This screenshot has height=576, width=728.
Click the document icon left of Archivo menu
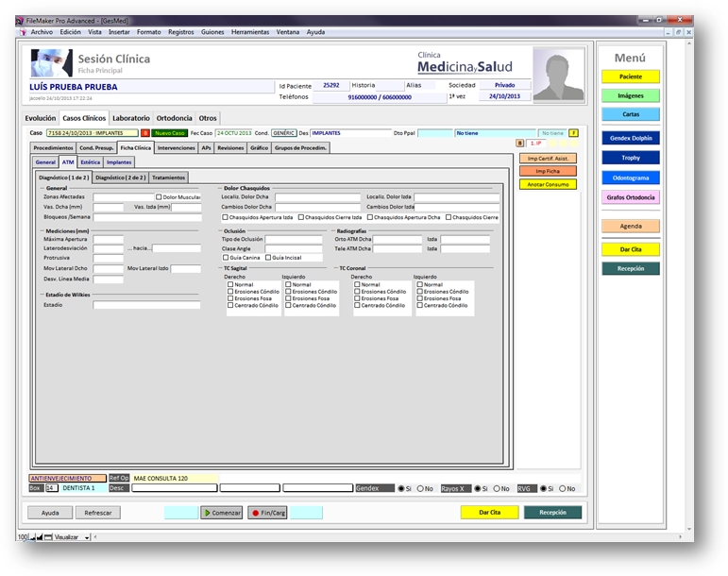(24, 32)
